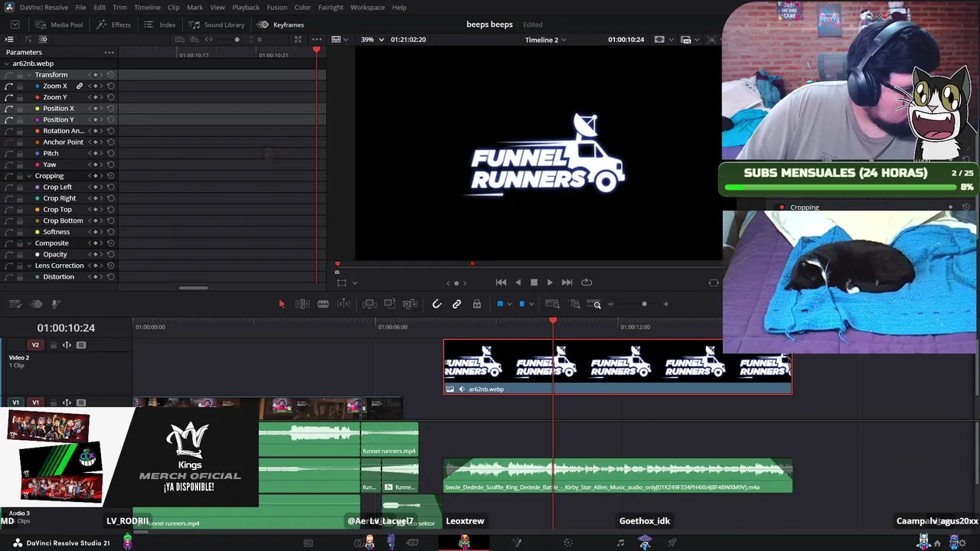980x551 pixels.
Task: Go to next keyframe for Yaw
Action: click(x=101, y=165)
